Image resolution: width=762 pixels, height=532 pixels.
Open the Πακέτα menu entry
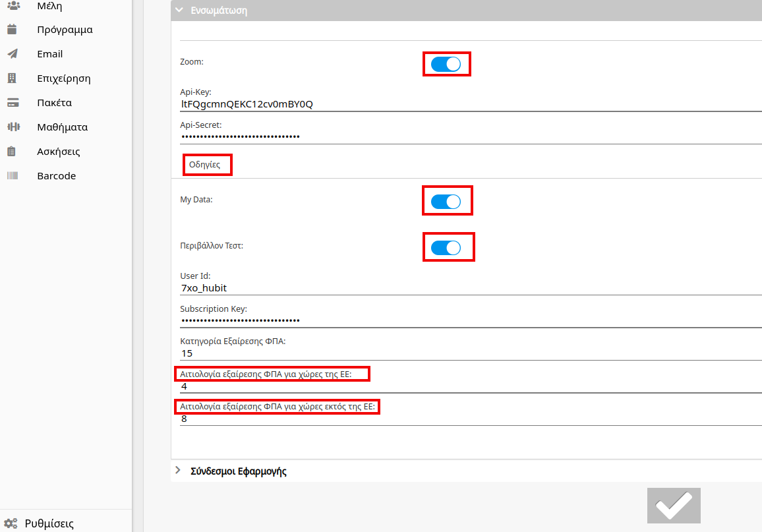55,103
